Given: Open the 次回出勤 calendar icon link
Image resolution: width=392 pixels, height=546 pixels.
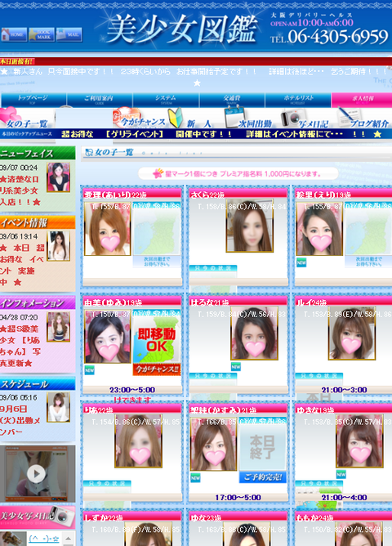Looking at the screenshot, I should pyautogui.click(x=247, y=119).
